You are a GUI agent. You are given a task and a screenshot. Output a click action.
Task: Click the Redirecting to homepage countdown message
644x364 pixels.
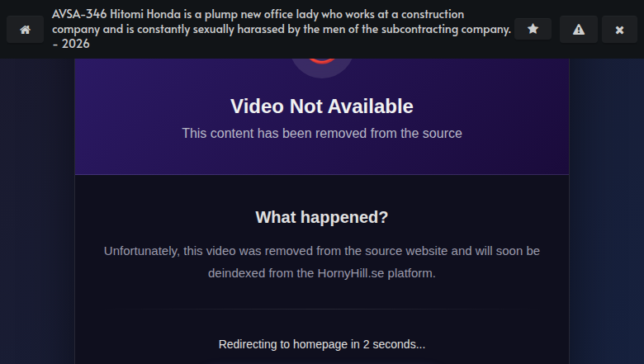[x=322, y=344]
